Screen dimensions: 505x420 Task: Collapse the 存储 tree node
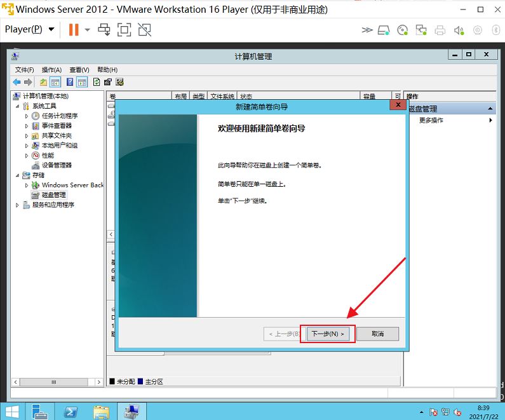point(17,175)
